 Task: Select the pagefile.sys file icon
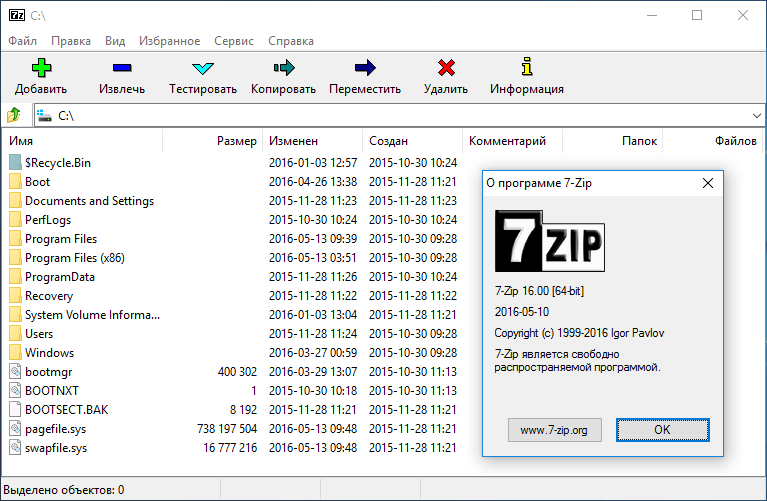click(x=15, y=429)
